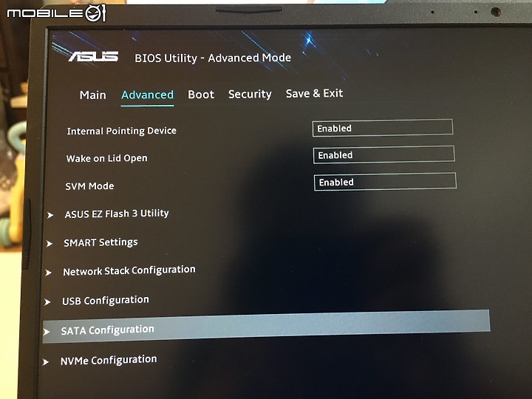Click the Internal Pointing Device label
The image size is (532, 399).
[x=121, y=131]
